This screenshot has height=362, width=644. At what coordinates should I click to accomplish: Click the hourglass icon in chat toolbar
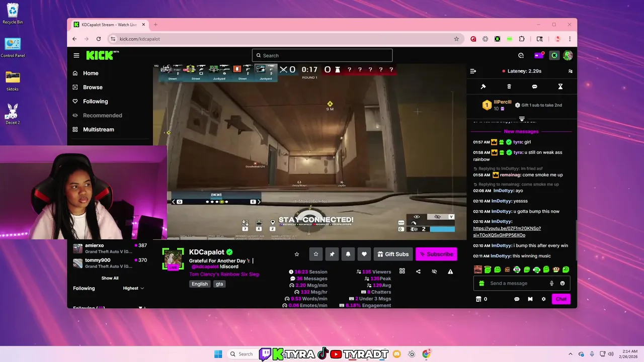point(560,86)
